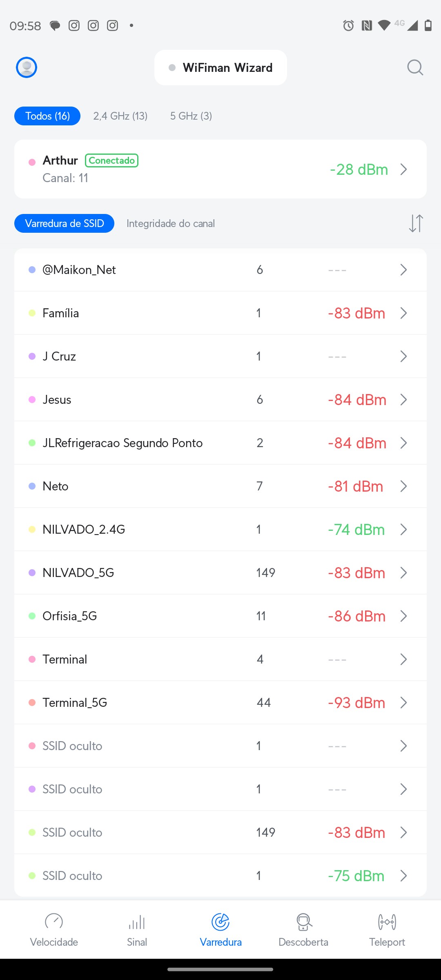
Task: Open the Velocidade speedometer tab
Action: click(54, 930)
